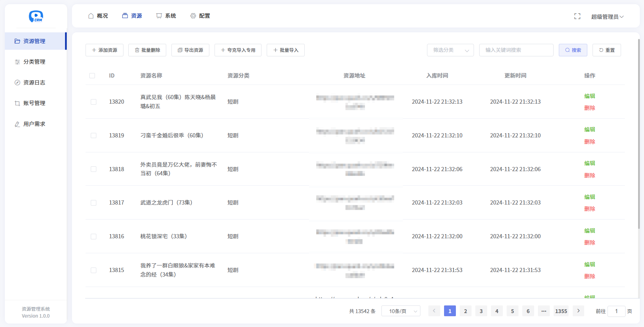Image resolution: width=644 pixels, height=327 pixels.
Task: Toggle fullscreen mode icon
Action: (577, 16)
